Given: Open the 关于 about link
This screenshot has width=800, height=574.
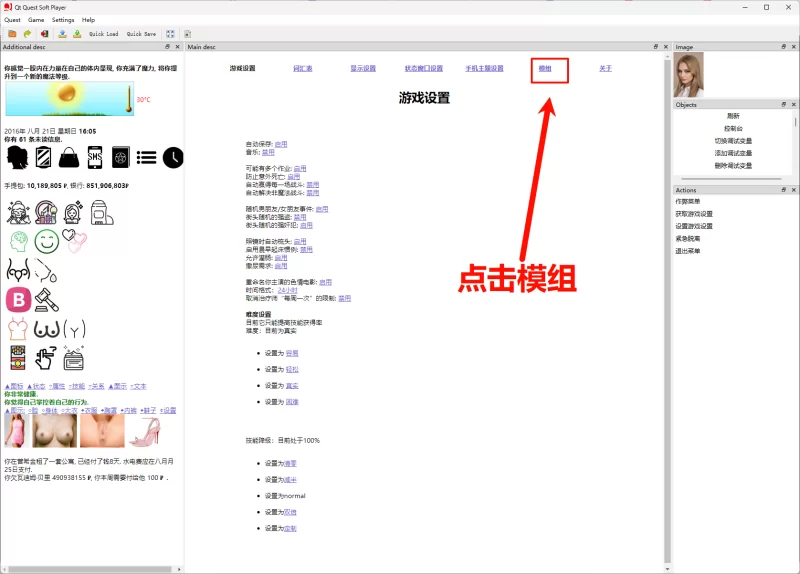Looking at the screenshot, I should coord(605,68).
